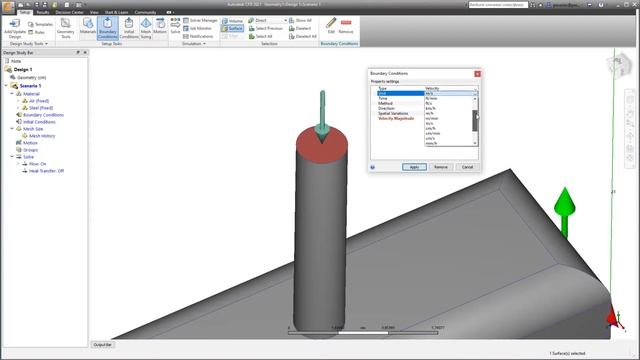Click the unit list scrollbar thumb

[475, 121]
